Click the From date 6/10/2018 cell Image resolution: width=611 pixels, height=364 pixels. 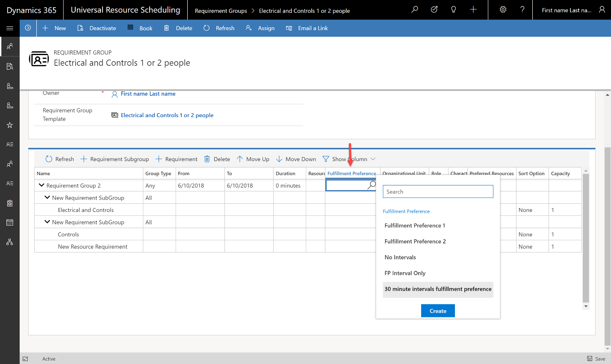click(x=200, y=185)
